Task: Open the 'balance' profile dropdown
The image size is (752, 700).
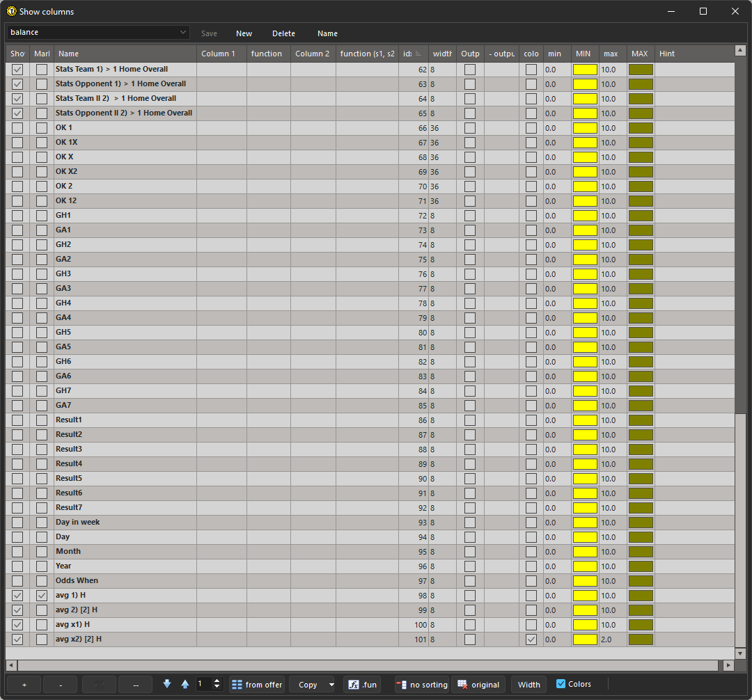Action: 183,33
